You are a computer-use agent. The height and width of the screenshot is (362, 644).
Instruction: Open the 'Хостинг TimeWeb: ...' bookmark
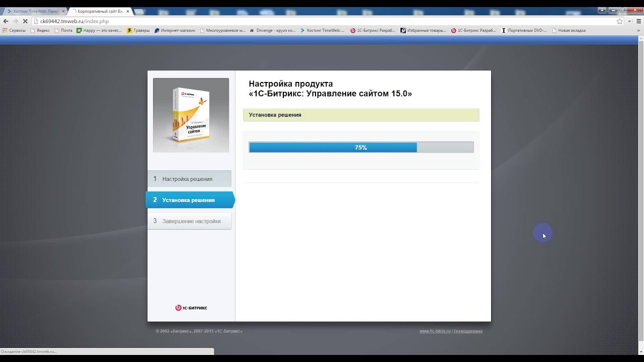tap(323, 30)
